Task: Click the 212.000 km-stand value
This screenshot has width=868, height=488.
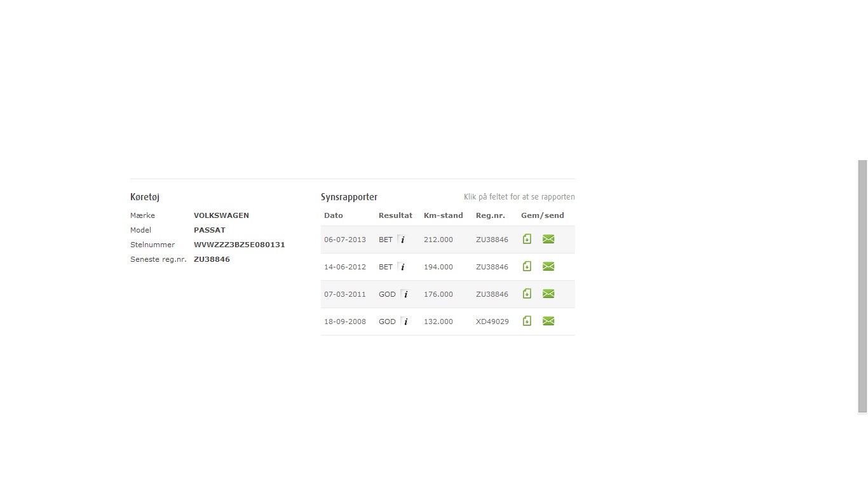Action: tap(438, 240)
